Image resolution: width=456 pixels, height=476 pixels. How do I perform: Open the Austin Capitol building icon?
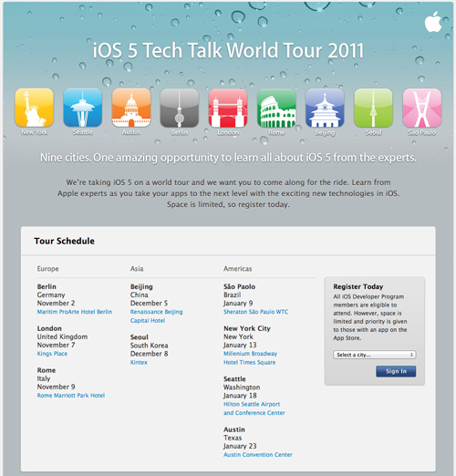[131, 108]
